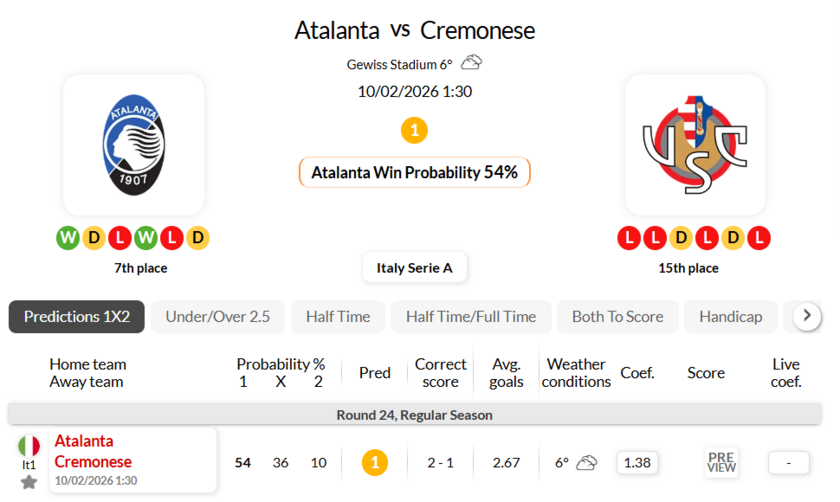The height and width of the screenshot is (502, 840).
Task: Click the Atalanta club crest logo
Action: (x=133, y=145)
